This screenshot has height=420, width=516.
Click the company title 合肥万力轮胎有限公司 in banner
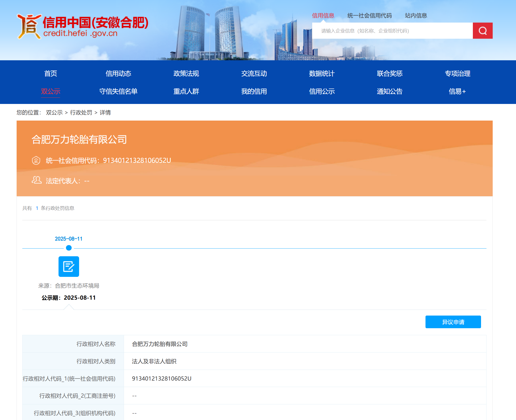[79, 139]
